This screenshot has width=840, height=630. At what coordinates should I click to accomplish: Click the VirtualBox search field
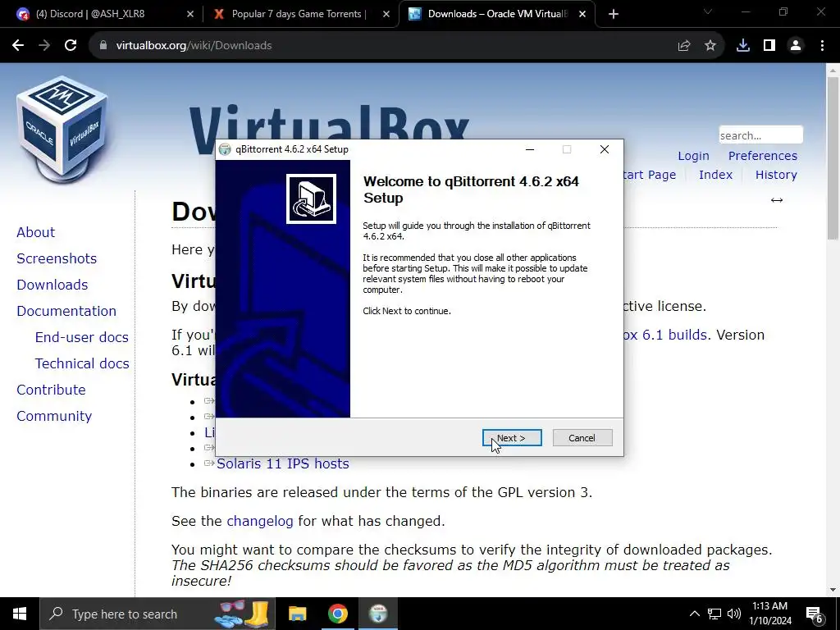pyautogui.click(x=760, y=135)
